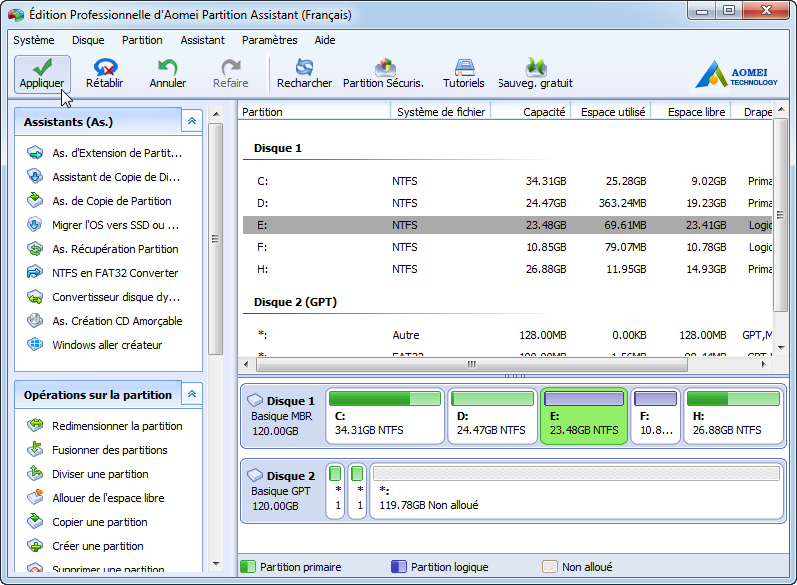Open Convertisseur disque dy... icon
797x585 pixels.
click(35, 296)
